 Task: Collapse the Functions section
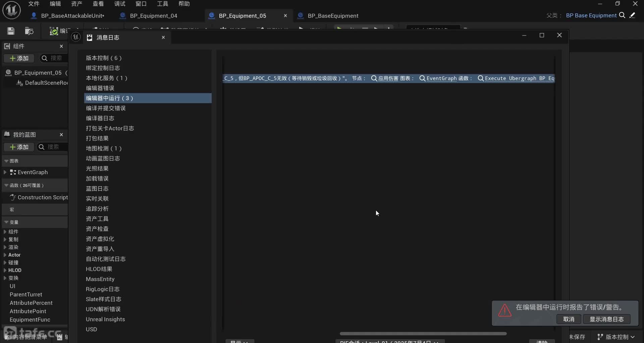click(6, 185)
